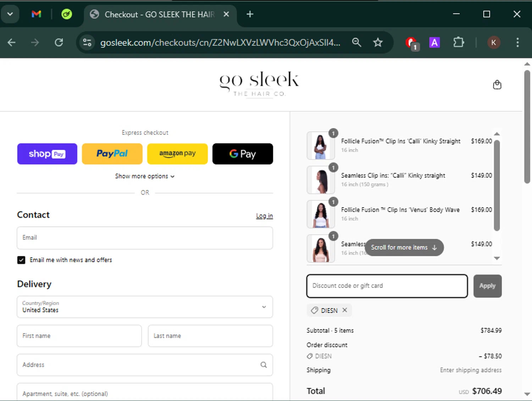Click the Total $706.49 amount
This screenshot has height=401, width=532.
[487, 391]
